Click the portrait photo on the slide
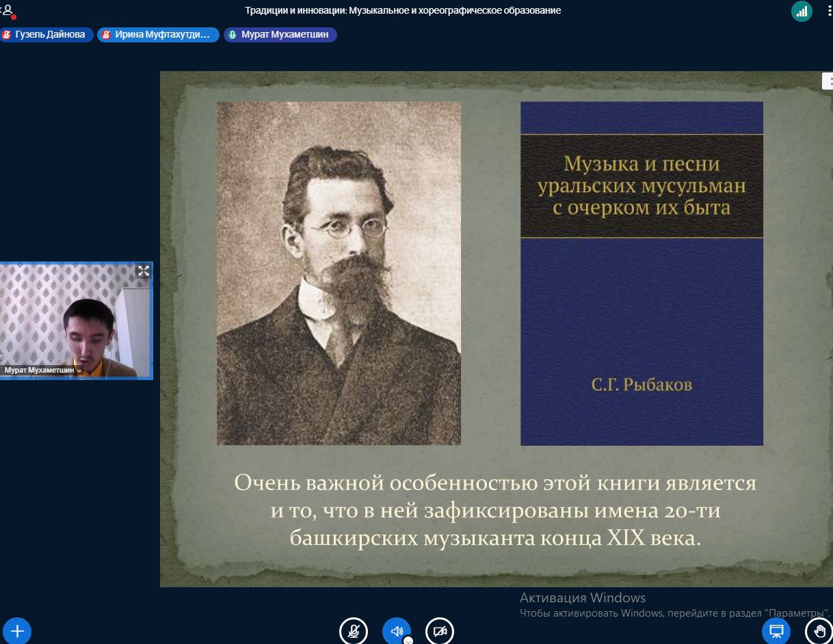The image size is (833, 644). pos(339,273)
